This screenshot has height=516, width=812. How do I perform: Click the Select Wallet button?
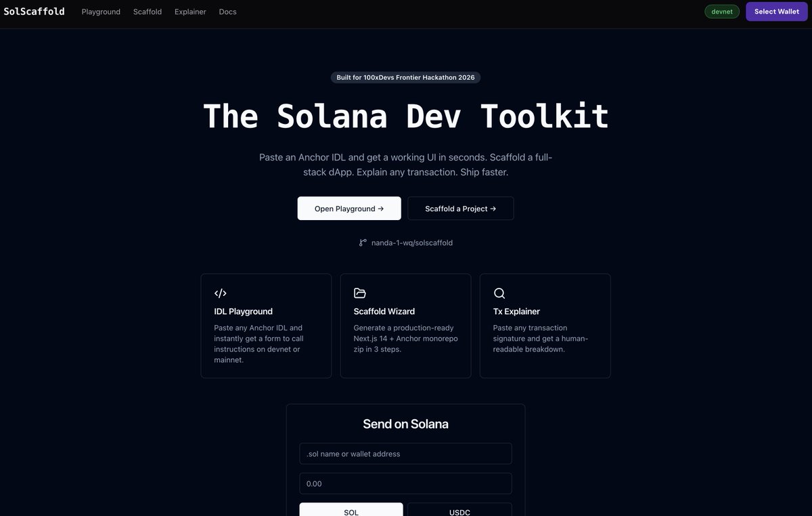tap(777, 12)
